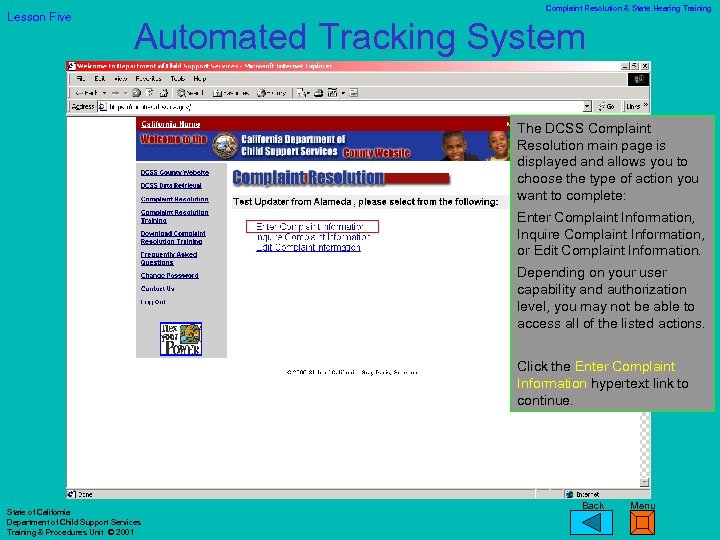Click the blue Back arrow navigation button
The width and height of the screenshot is (720, 540).
tap(591, 523)
